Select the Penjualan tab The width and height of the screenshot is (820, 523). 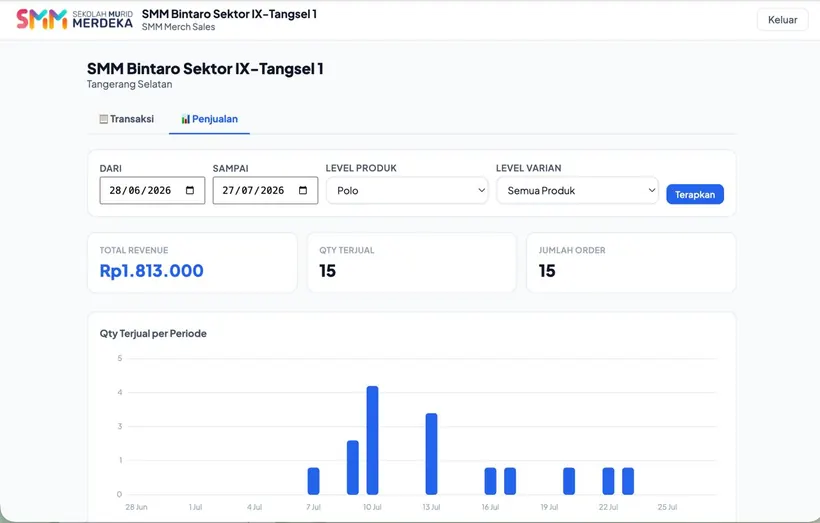[x=209, y=119]
